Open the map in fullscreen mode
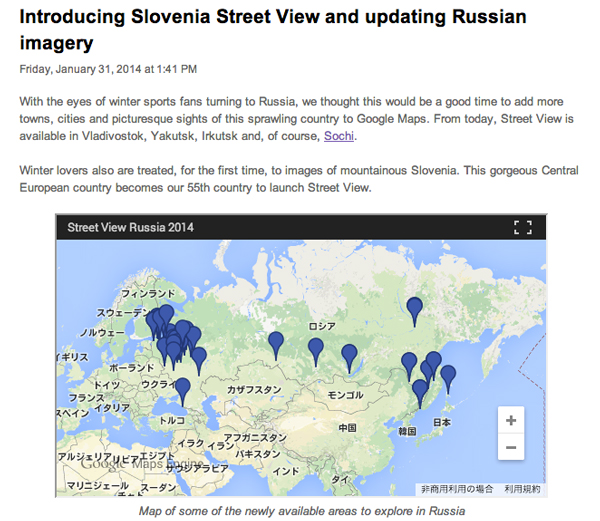 pyautogui.click(x=522, y=227)
